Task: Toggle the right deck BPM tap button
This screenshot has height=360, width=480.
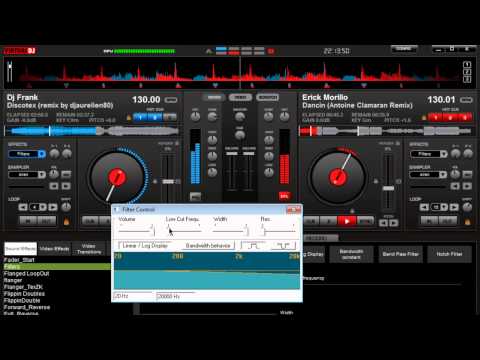Action: (466, 100)
